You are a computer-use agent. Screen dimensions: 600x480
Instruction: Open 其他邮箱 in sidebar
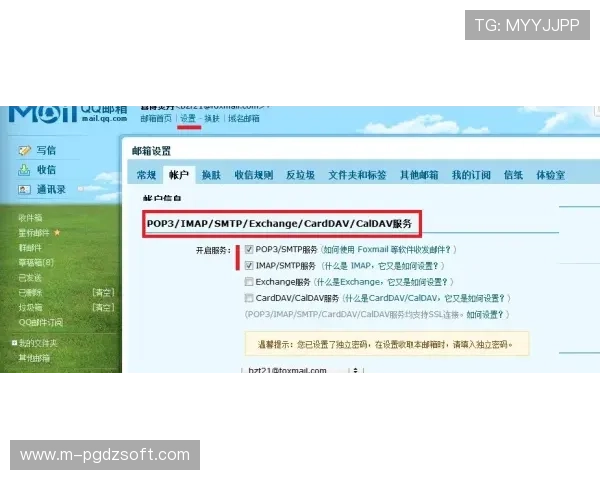(34, 358)
